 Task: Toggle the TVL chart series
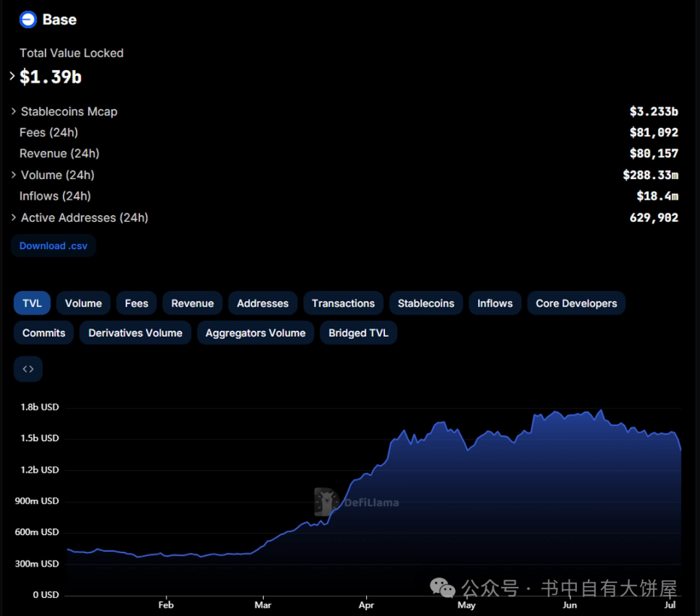[32, 303]
